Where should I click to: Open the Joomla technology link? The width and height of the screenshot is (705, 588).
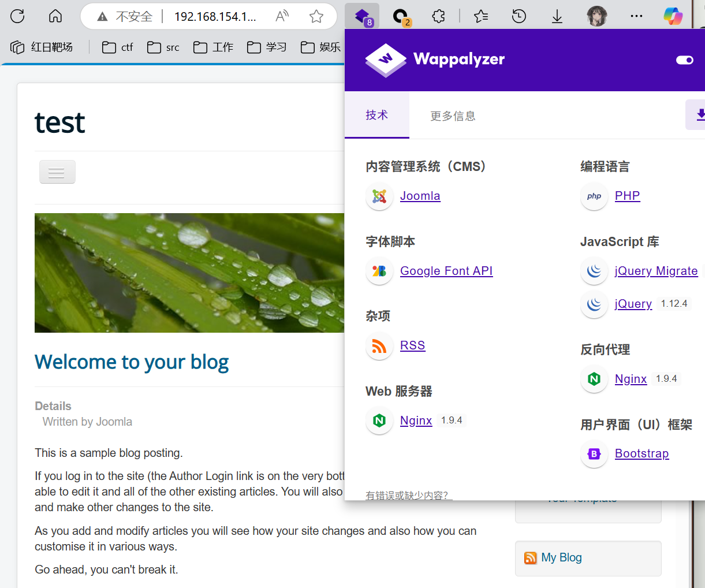coord(420,196)
